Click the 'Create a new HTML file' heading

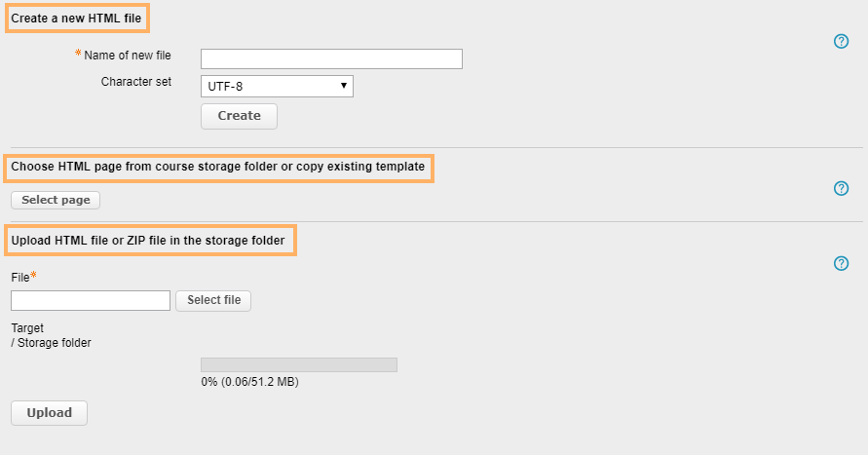point(78,19)
